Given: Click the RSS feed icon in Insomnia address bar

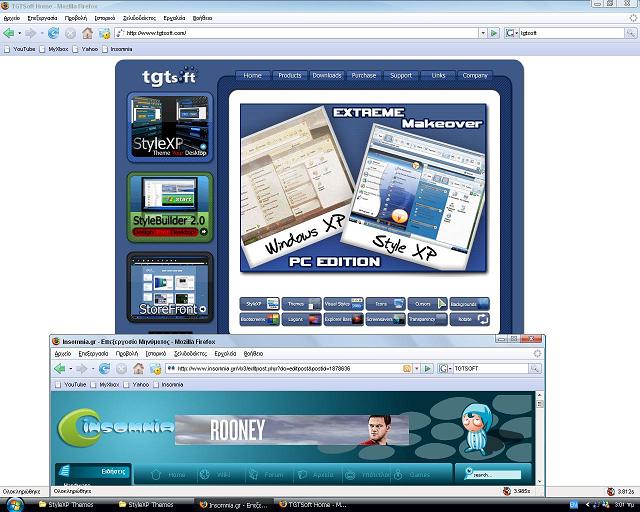Looking at the screenshot, I should pyautogui.click(x=407, y=369).
